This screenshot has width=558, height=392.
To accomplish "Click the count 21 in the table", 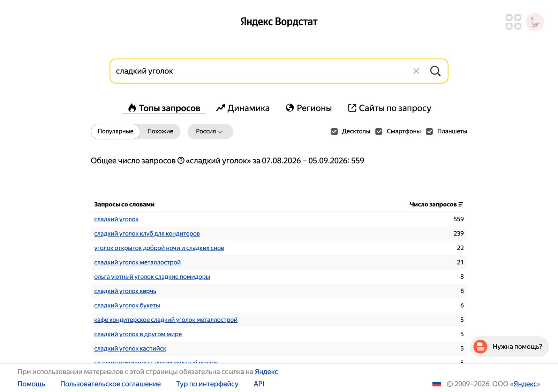I will click(460, 262).
